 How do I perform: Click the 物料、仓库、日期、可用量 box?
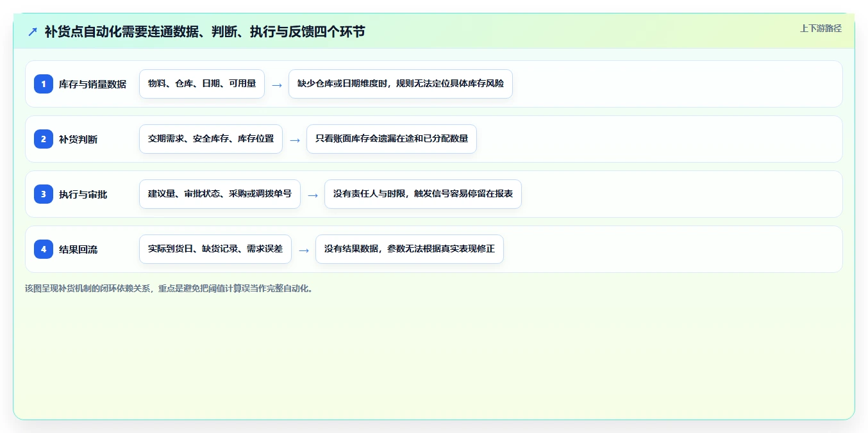[202, 84]
